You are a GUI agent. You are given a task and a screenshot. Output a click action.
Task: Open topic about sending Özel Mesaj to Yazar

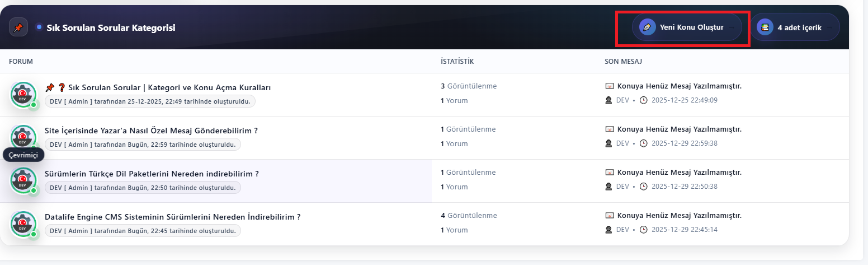coord(151,131)
